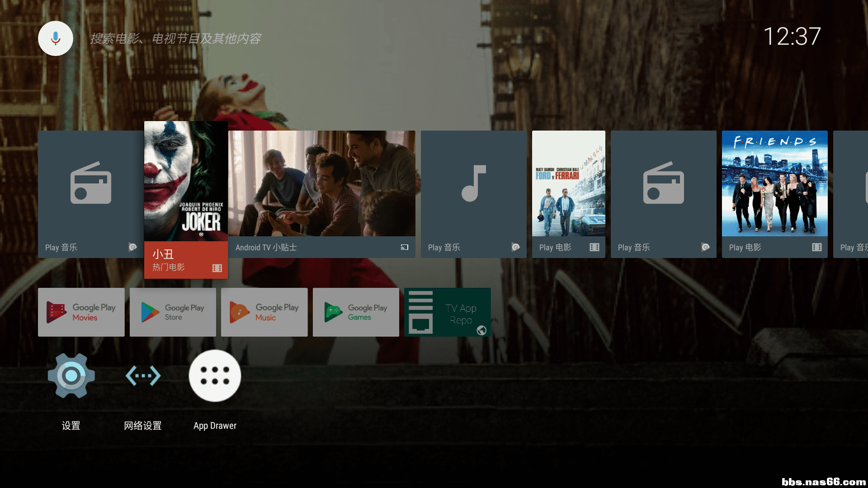Tap the voice search microphone icon
This screenshot has width=868, height=488.
pyautogui.click(x=55, y=38)
